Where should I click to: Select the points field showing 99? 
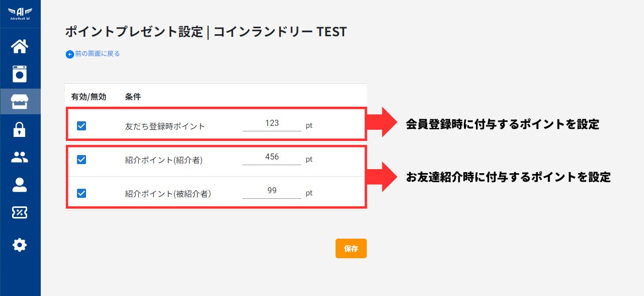click(272, 191)
